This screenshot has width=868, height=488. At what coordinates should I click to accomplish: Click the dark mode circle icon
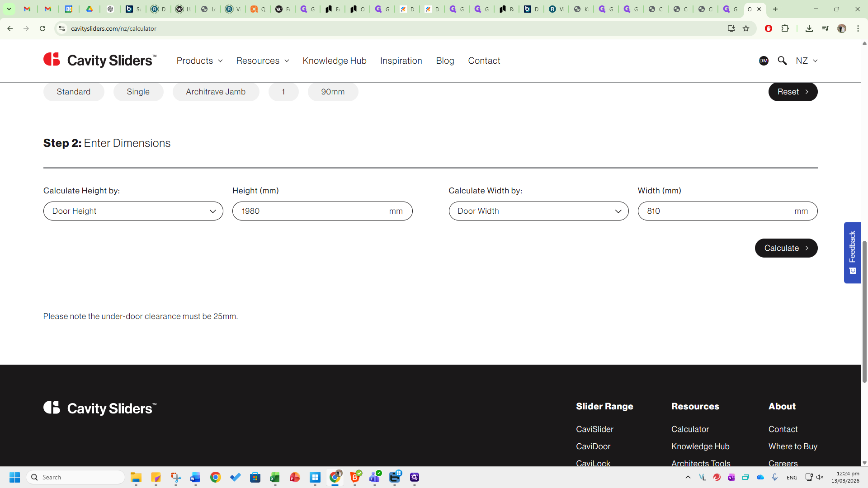[x=764, y=61]
